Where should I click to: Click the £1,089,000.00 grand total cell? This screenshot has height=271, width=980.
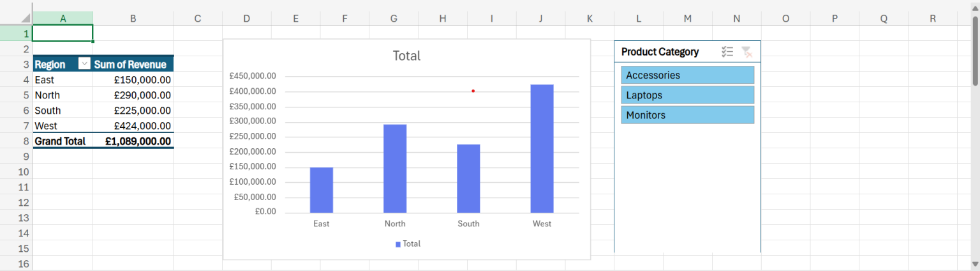coord(133,141)
